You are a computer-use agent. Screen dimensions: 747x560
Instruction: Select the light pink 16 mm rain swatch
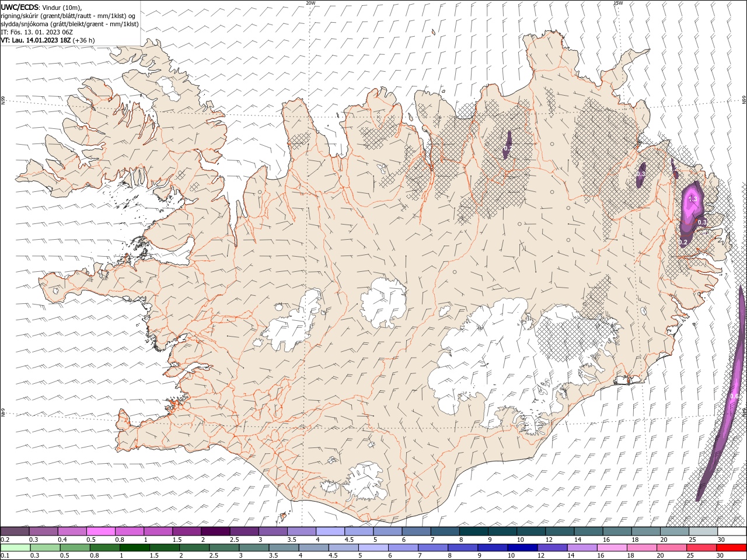tap(612, 547)
